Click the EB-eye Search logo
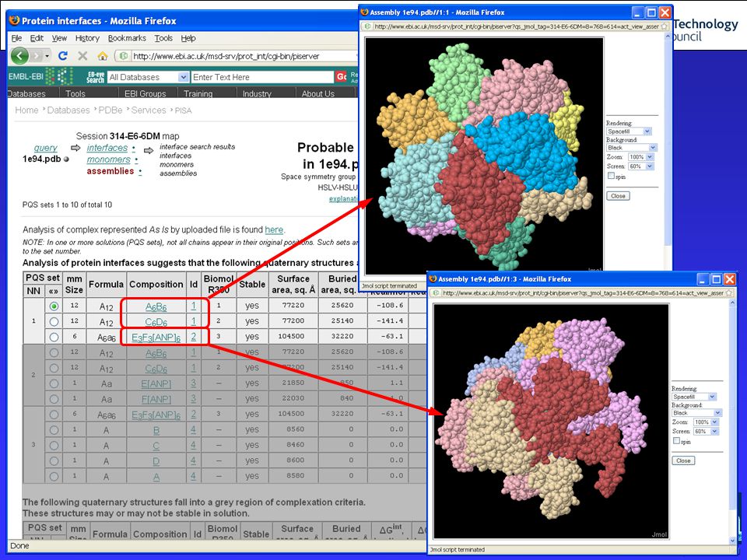 pos(96,77)
